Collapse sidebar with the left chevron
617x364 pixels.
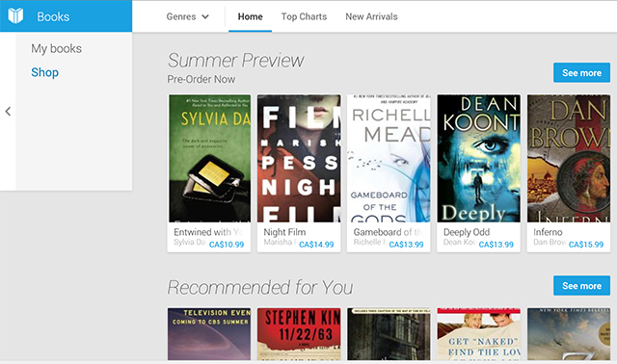[x=8, y=112]
